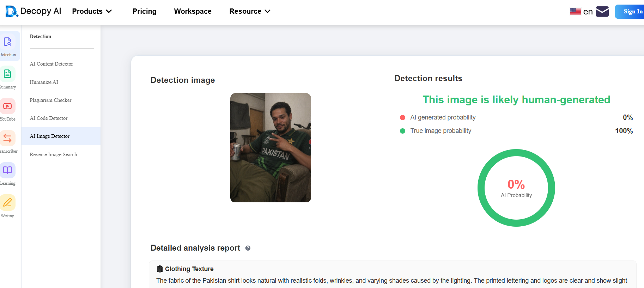This screenshot has width=644, height=288.
Task: Open the Summary sidebar icon
Action: (7, 74)
